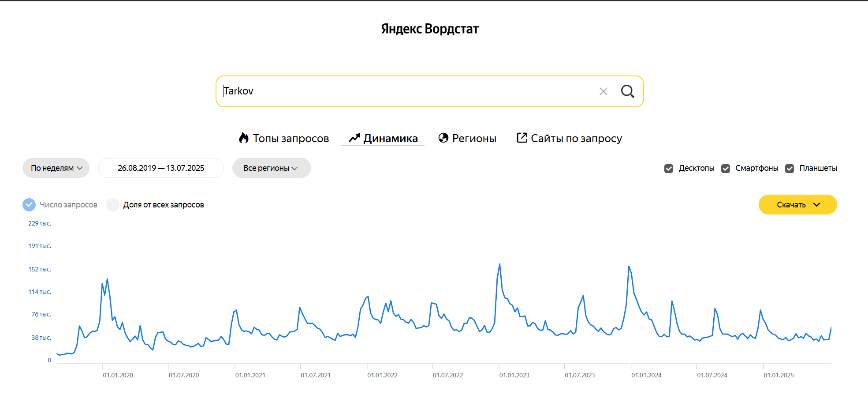Open the Топы запросов tab
Screen dimensions: 868x395
284,138
